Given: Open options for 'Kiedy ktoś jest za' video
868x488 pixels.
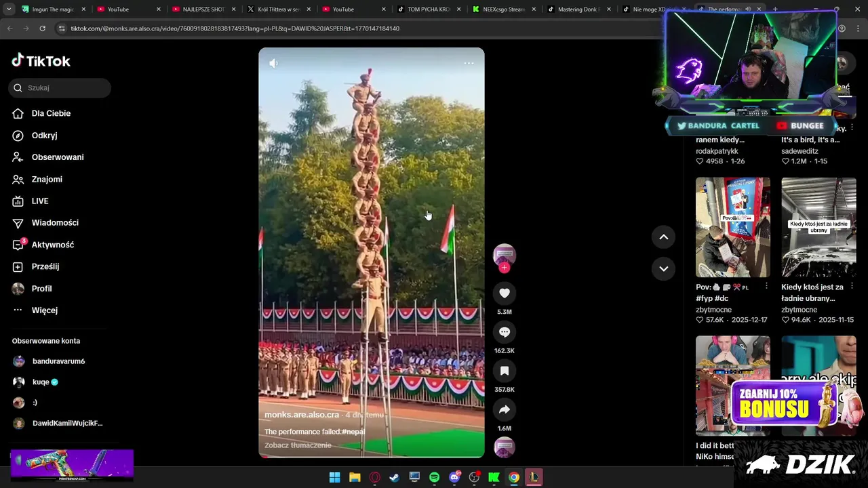Looking at the screenshot, I should 852,287.
